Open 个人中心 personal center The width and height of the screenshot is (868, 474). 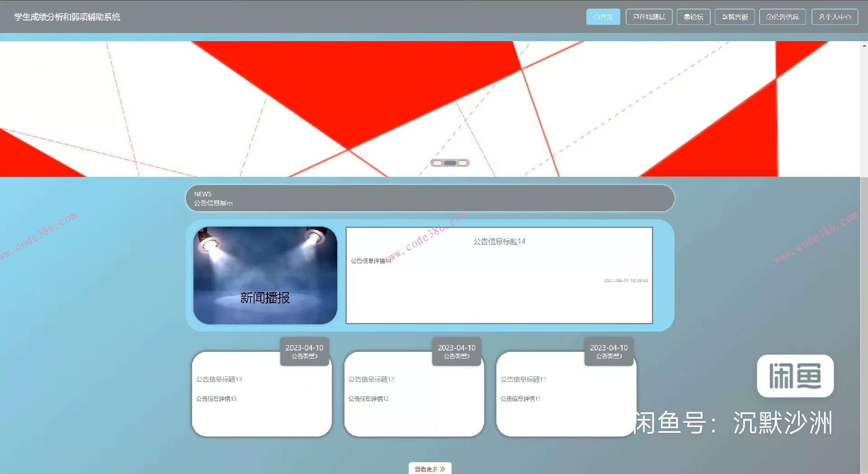click(x=835, y=17)
